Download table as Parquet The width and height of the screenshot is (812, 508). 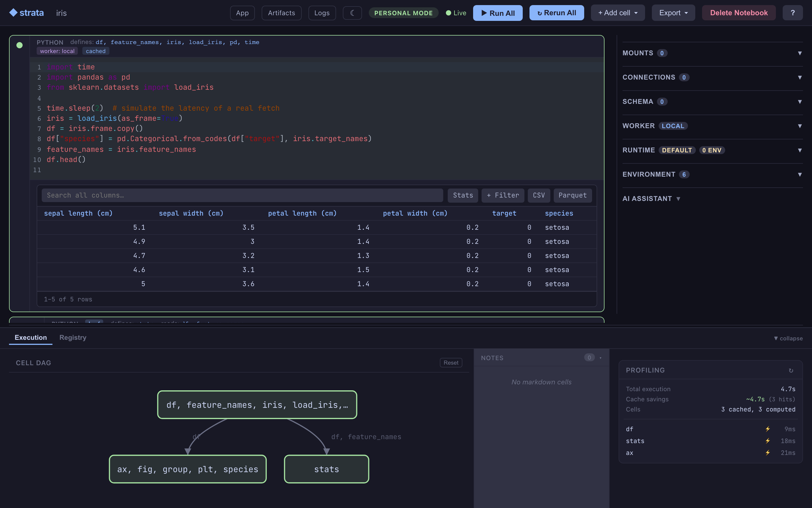click(x=573, y=196)
